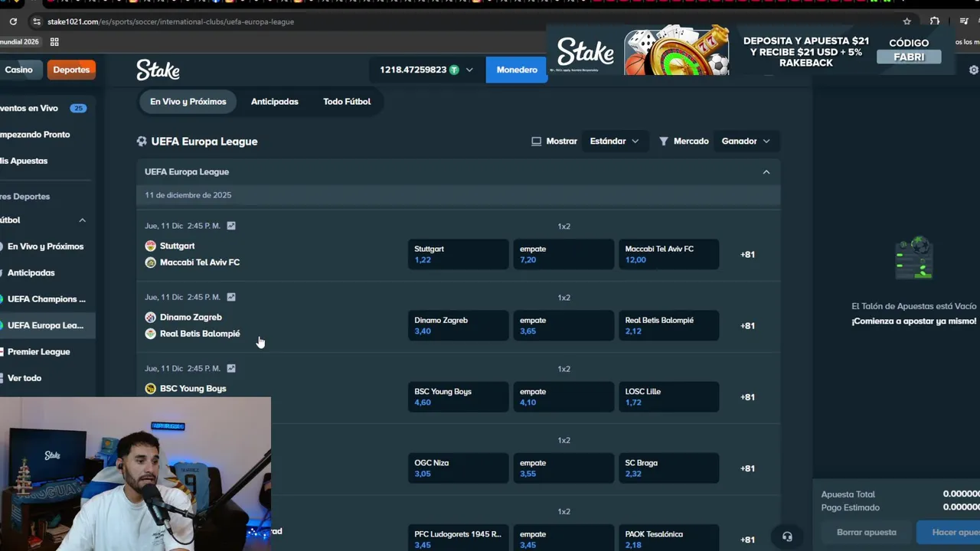Image resolution: width=980 pixels, height=551 pixels.
Task: Click the Dinamo Zagreb crest
Action: (x=150, y=317)
